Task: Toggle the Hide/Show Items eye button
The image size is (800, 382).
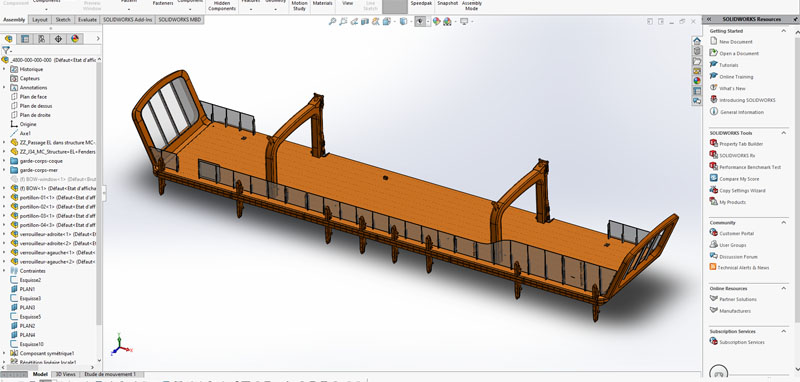Action: (x=420, y=21)
